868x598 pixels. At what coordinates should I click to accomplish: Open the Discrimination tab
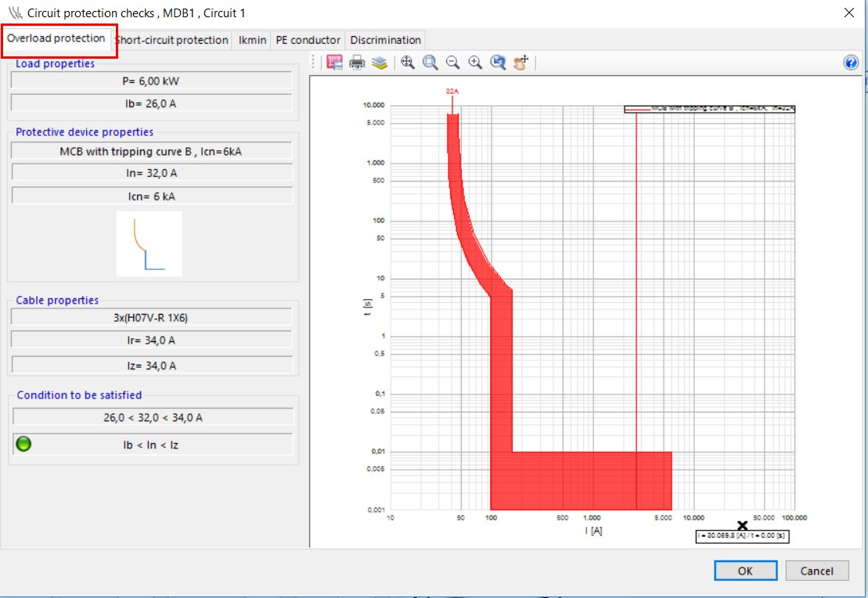pos(385,40)
